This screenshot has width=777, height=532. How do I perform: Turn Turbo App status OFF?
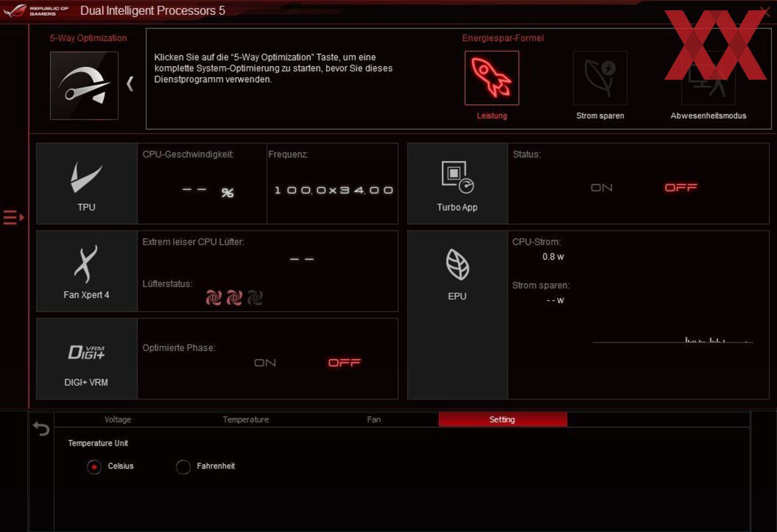[681, 187]
